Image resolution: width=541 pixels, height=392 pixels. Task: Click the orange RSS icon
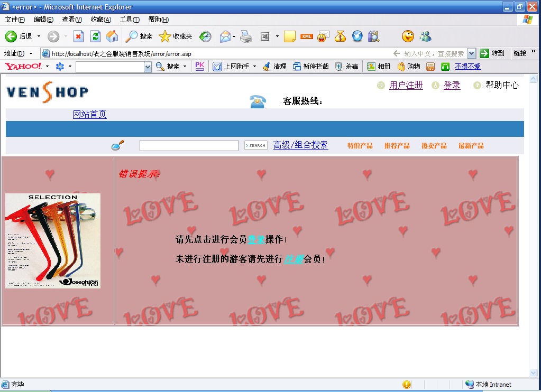pos(430,67)
